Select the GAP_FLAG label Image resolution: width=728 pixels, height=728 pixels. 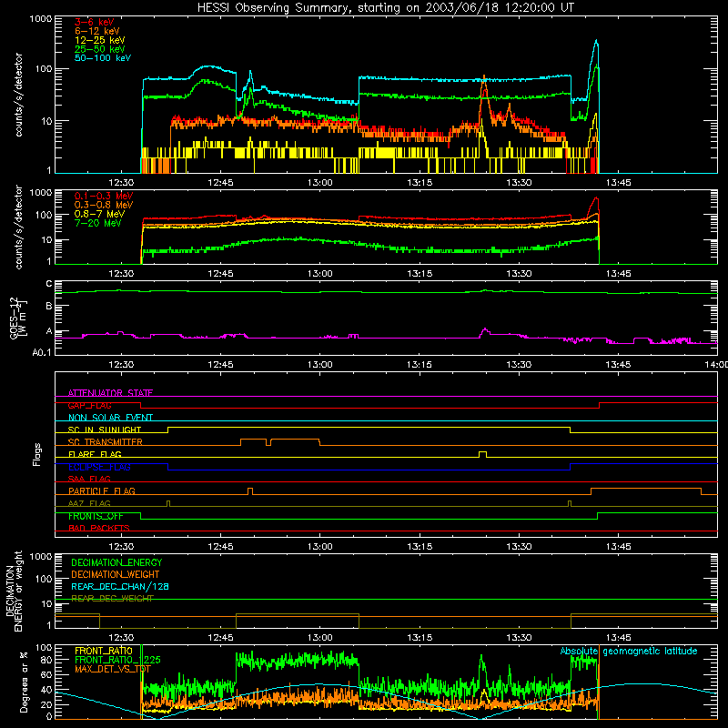[89, 405]
